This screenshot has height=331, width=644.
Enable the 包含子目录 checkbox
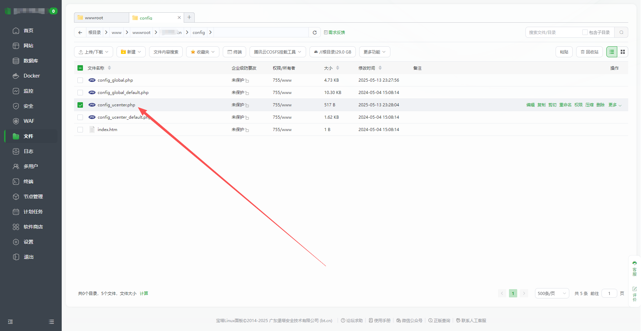coord(585,33)
